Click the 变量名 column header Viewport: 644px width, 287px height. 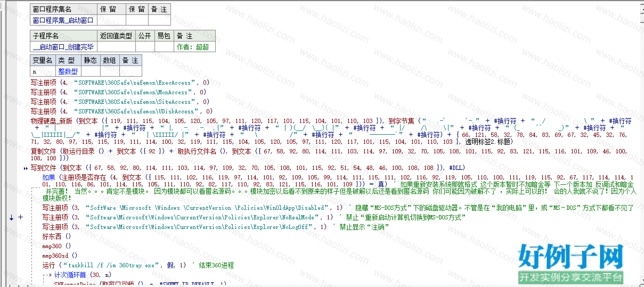click(43, 60)
